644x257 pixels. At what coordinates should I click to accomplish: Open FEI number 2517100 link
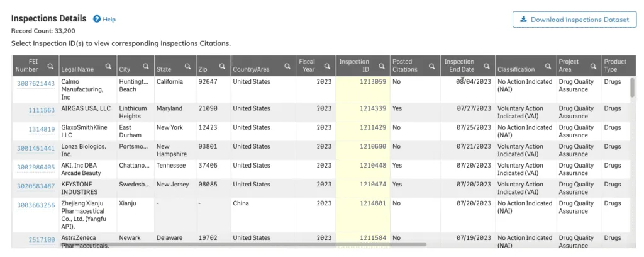click(42, 239)
